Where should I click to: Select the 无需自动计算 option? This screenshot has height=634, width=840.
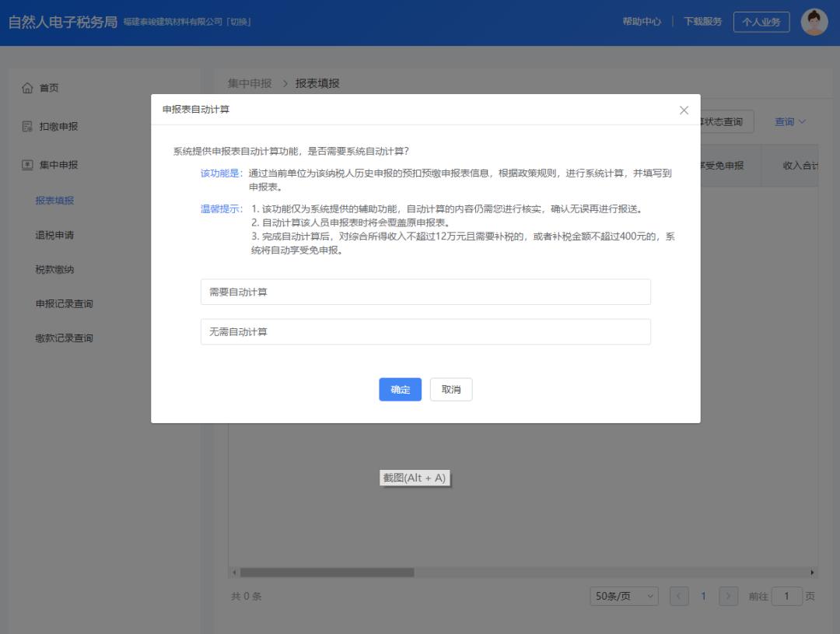pyautogui.click(x=425, y=331)
